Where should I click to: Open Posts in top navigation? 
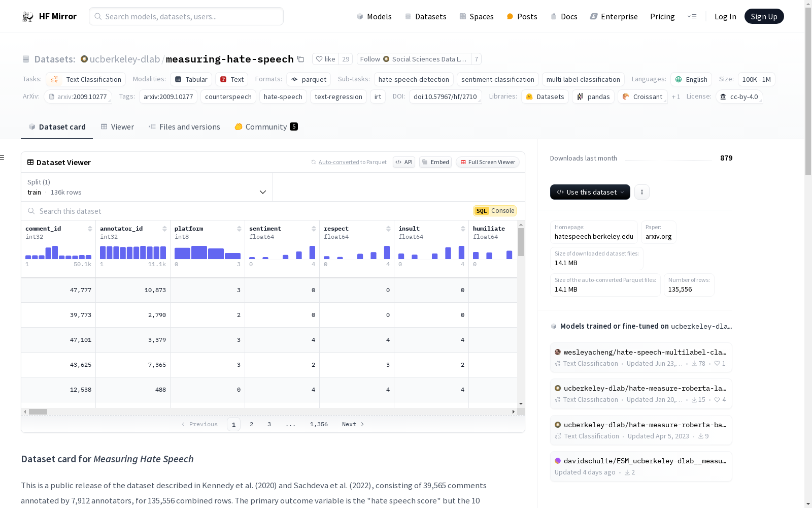pyautogui.click(x=522, y=16)
